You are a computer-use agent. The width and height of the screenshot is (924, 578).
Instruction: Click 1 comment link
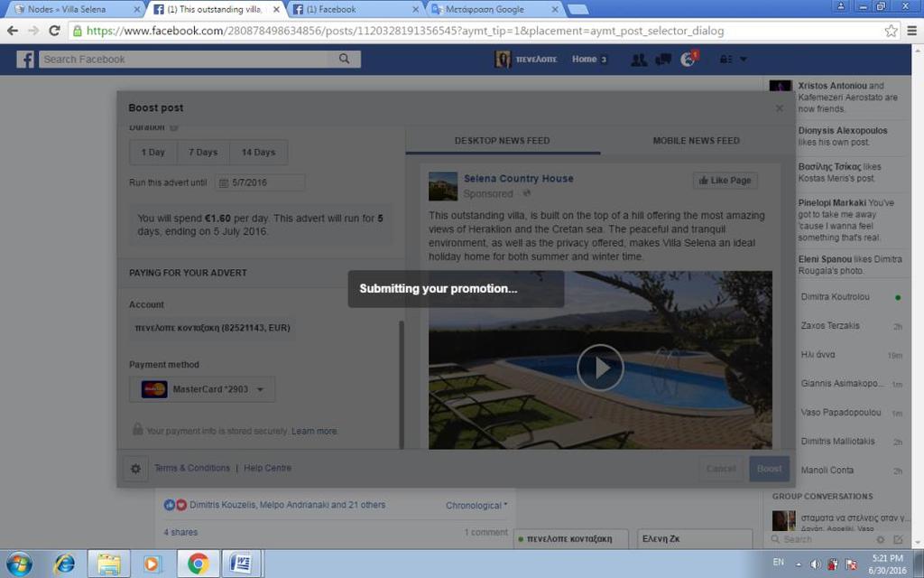485,532
